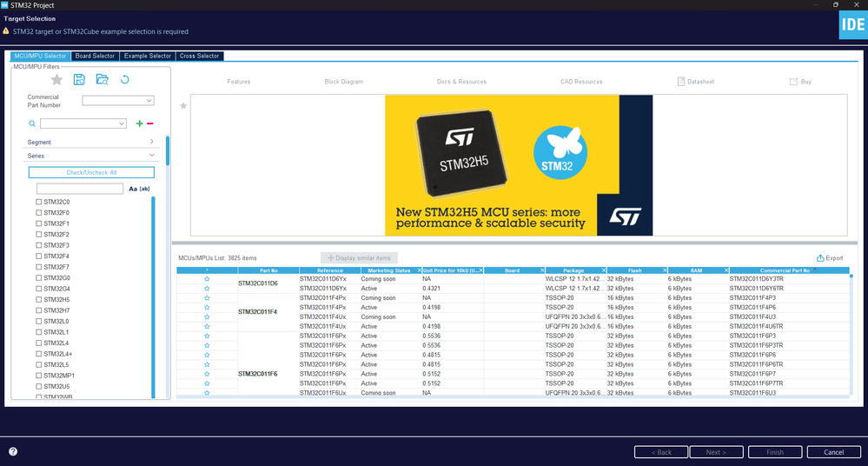868x466 pixels.
Task: Sort by the Reference column header
Action: pos(330,270)
